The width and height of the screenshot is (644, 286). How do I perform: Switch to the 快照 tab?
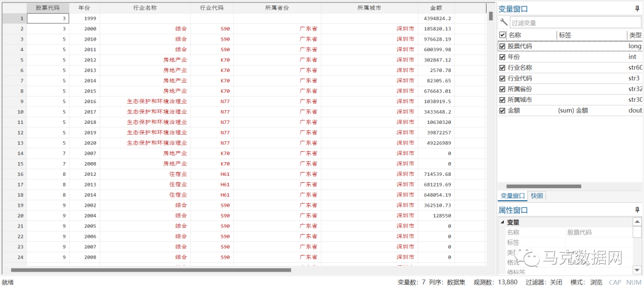tap(537, 196)
